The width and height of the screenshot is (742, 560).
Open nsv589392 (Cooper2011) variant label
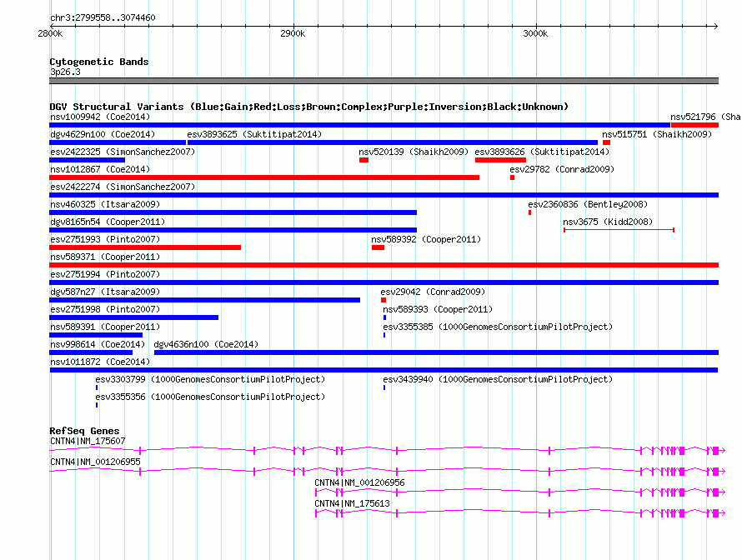point(426,239)
